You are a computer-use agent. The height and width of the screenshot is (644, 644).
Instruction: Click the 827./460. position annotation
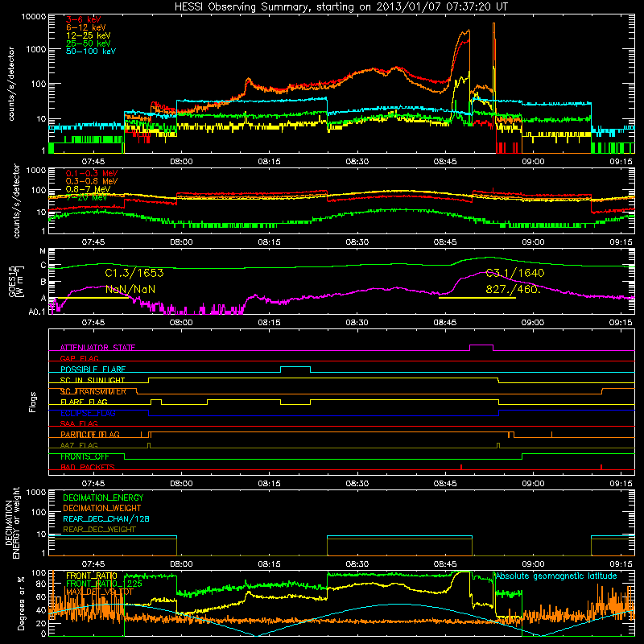(x=513, y=289)
